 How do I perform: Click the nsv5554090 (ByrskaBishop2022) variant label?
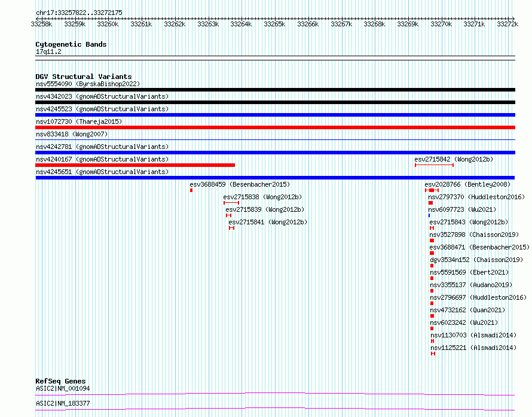tap(88, 84)
